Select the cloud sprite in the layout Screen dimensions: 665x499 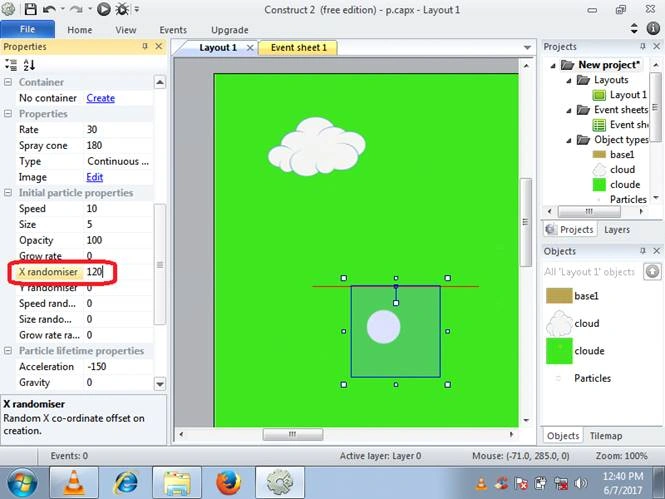pyautogui.click(x=316, y=147)
